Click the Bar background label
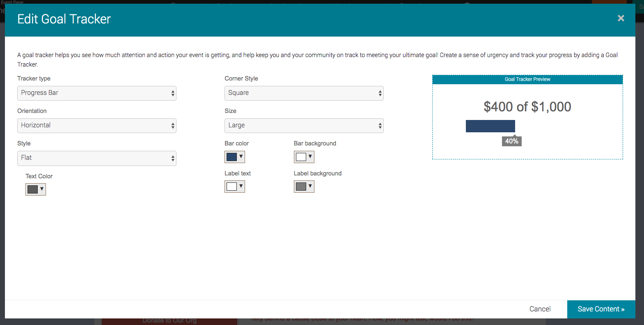 coord(315,143)
